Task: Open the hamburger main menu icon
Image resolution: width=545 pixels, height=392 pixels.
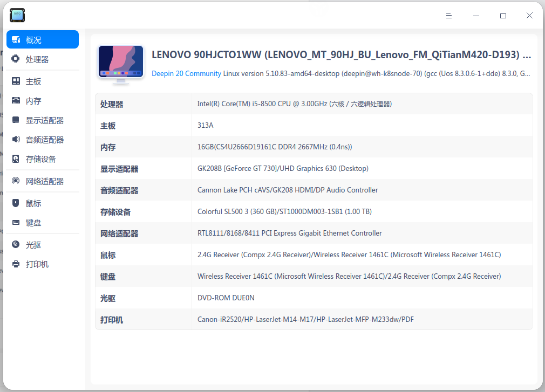Action: point(449,16)
